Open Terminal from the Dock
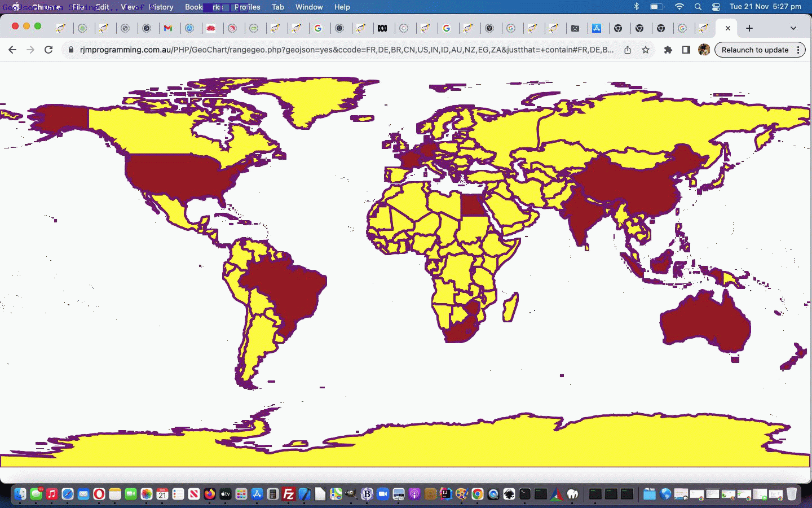This screenshot has width=812, height=508. 524,494
